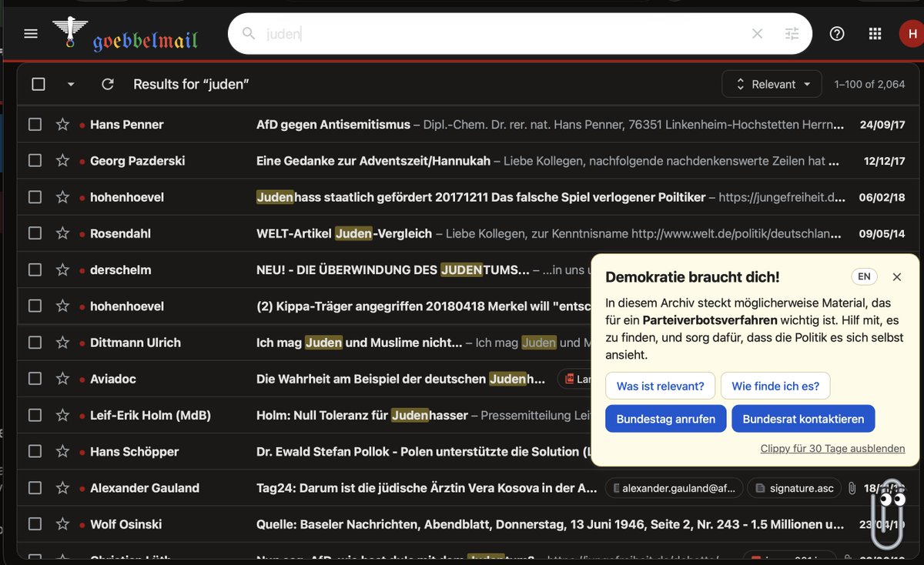Star the Alexander Gauland email

pyautogui.click(x=62, y=488)
